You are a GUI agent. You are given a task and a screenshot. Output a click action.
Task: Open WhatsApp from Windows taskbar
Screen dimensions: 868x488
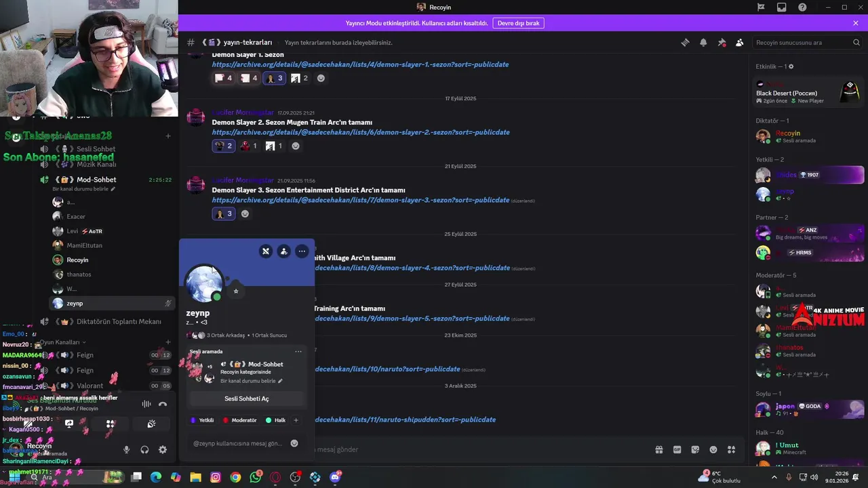tap(255, 477)
